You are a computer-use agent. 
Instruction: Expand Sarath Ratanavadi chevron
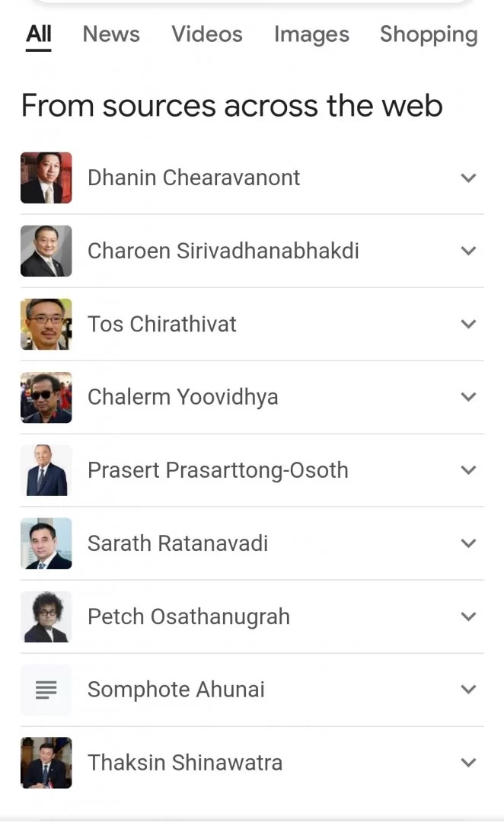click(468, 543)
